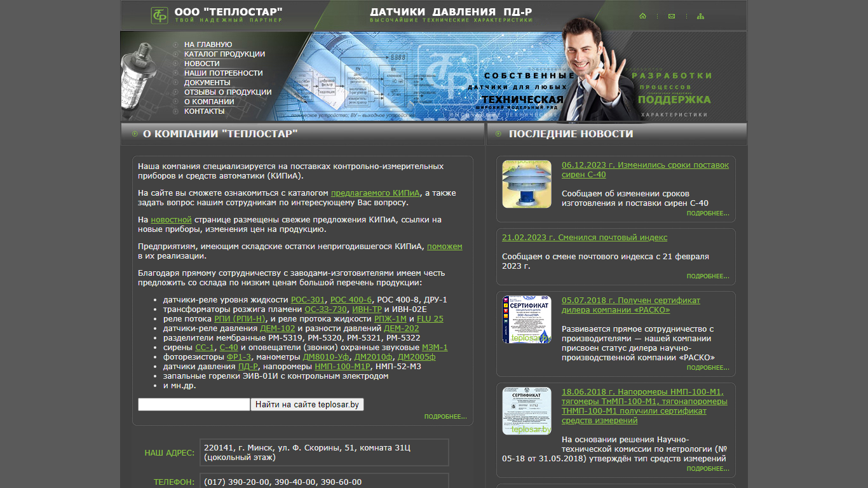Click ПОДРОБНЕЕ in the company section
Image resolution: width=868 pixels, height=488 pixels.
click(x=445, y=417)
